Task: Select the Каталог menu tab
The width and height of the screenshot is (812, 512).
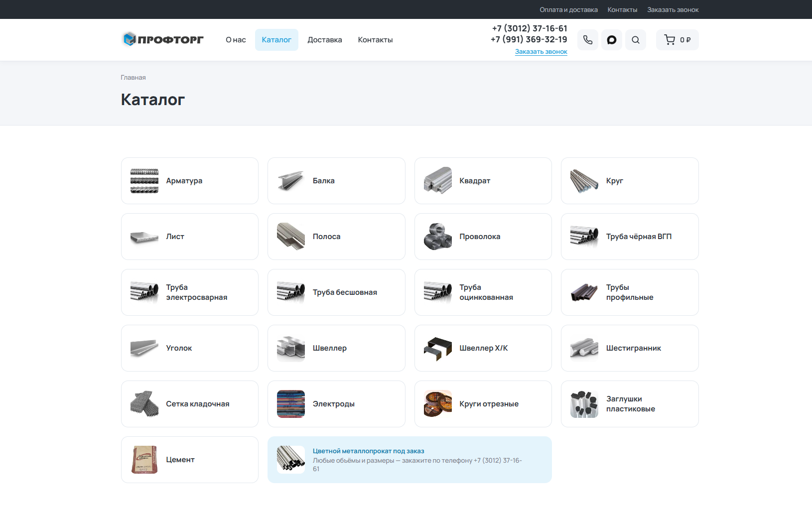Action: coord(276,40)
